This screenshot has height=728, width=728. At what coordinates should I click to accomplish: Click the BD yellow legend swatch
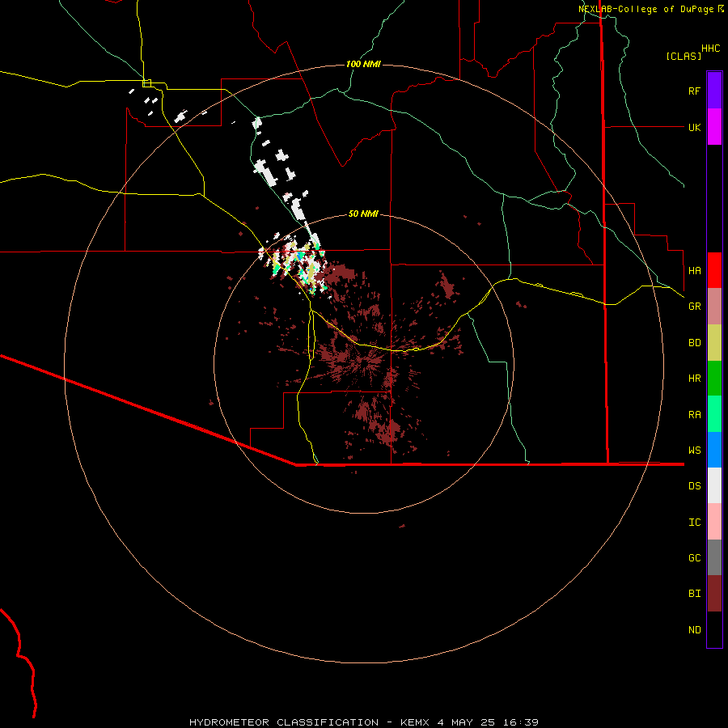pyautogui.click(x=714, y=343)
